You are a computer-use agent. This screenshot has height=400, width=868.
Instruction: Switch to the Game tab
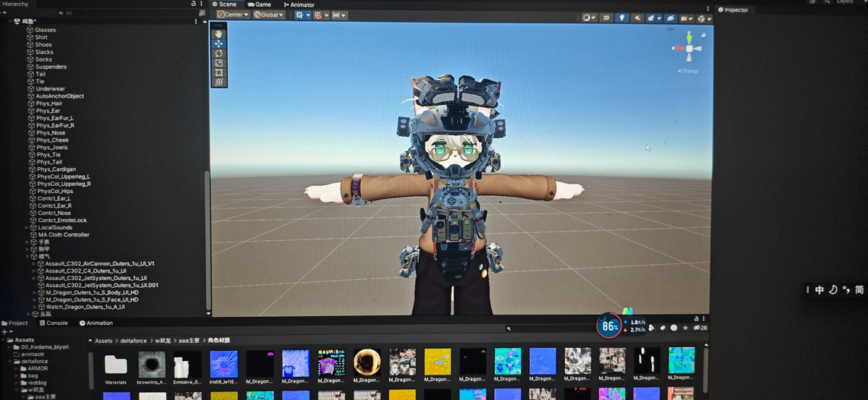click(x=259, y=4)
